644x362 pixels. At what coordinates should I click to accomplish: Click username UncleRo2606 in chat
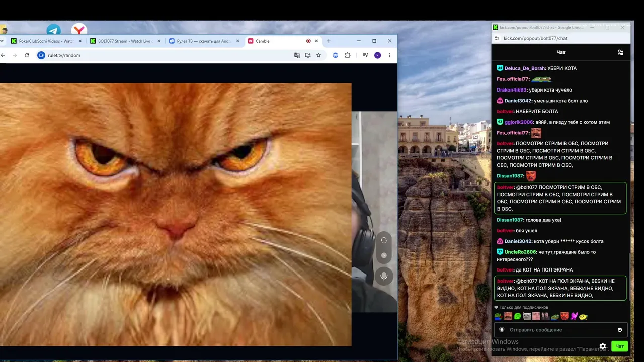(x=520, y=252)
